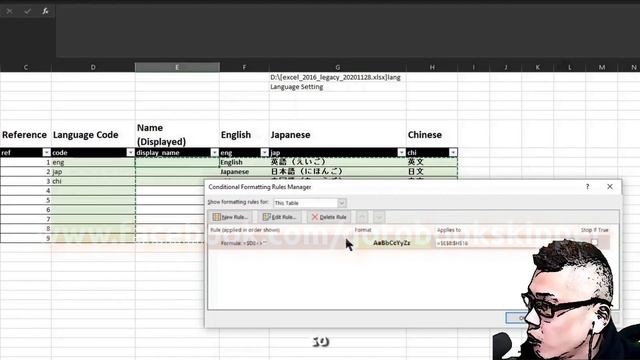Select column E header
Image resolution: width=640 pixels, height=360 pixels.
click(177, 67)
